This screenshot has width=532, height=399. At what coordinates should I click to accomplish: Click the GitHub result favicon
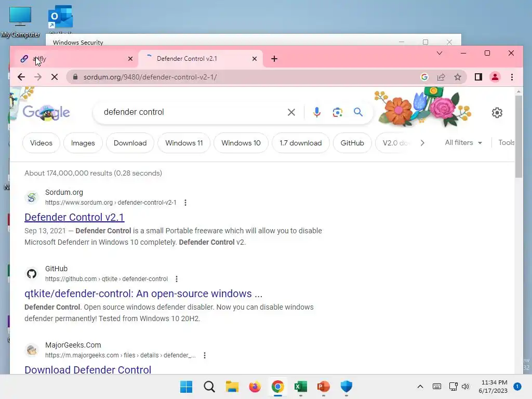32,273
